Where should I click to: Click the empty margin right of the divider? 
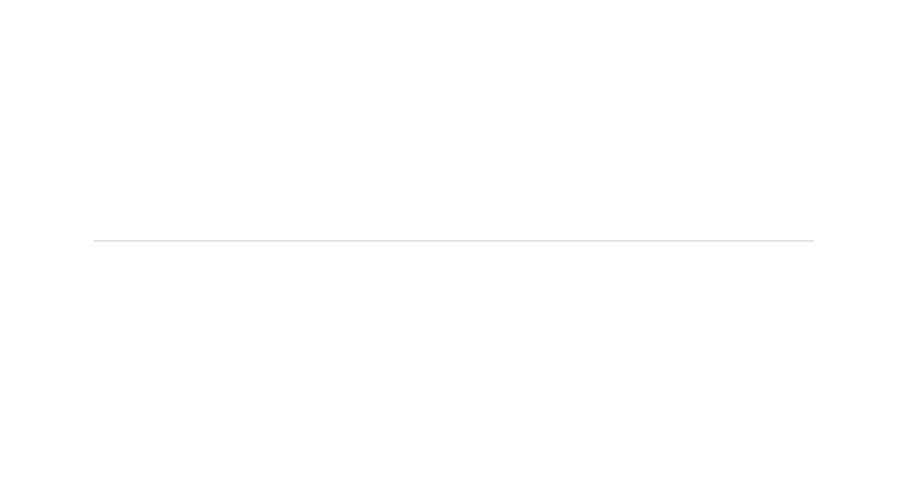(860, 241)
